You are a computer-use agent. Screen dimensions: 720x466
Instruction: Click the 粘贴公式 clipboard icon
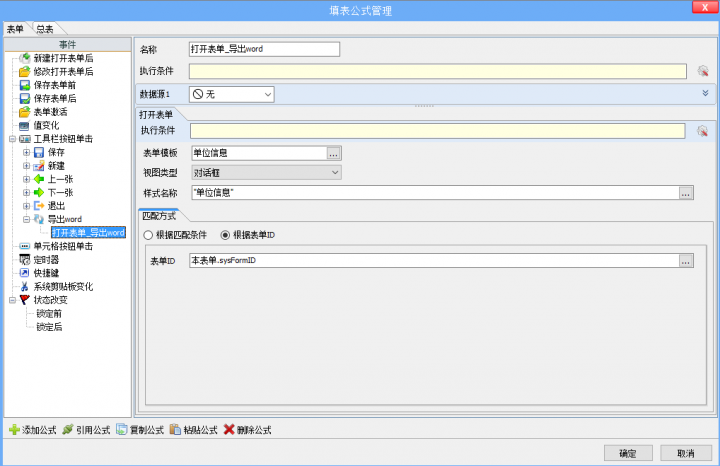click(175, 430)
